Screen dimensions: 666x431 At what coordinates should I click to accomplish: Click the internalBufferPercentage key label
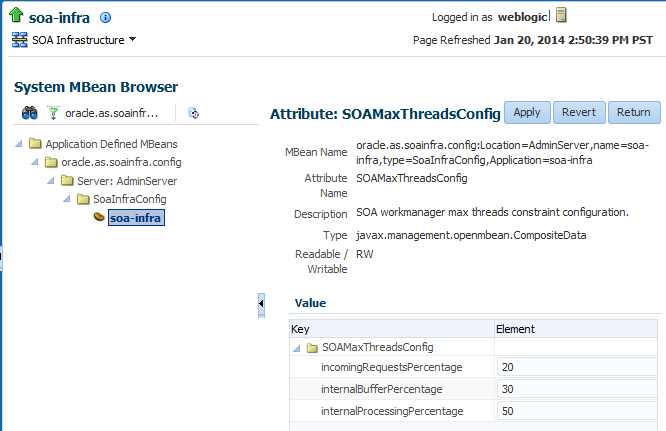(381, 389)
